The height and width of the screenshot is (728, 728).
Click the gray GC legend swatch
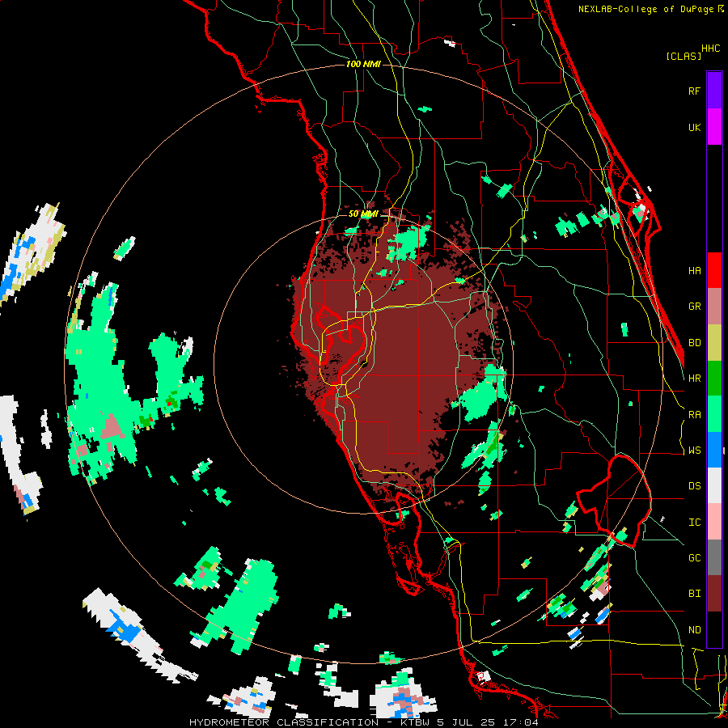[714, 557]
